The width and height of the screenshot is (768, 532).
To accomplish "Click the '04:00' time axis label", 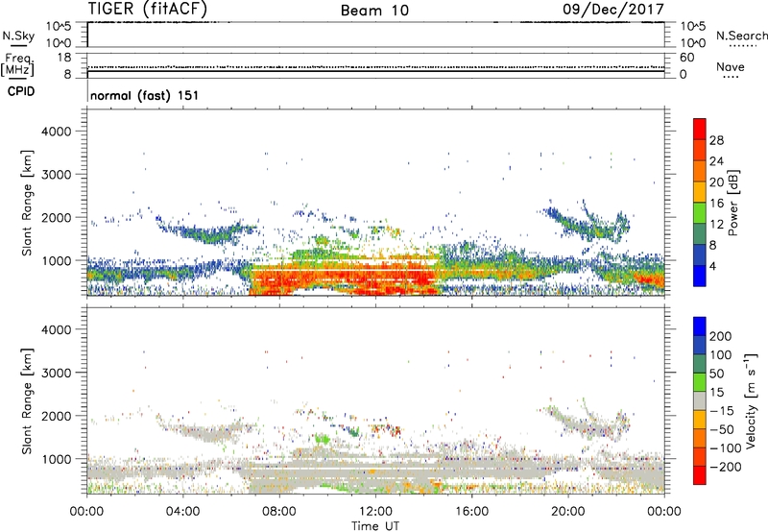I will coord(182,512).
